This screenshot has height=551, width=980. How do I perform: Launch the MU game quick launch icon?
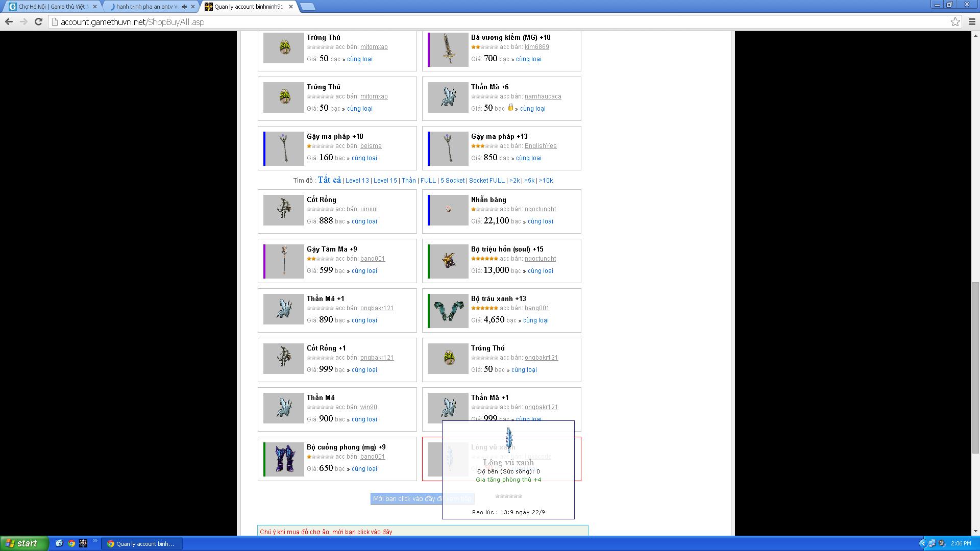(x=83, y=543)
